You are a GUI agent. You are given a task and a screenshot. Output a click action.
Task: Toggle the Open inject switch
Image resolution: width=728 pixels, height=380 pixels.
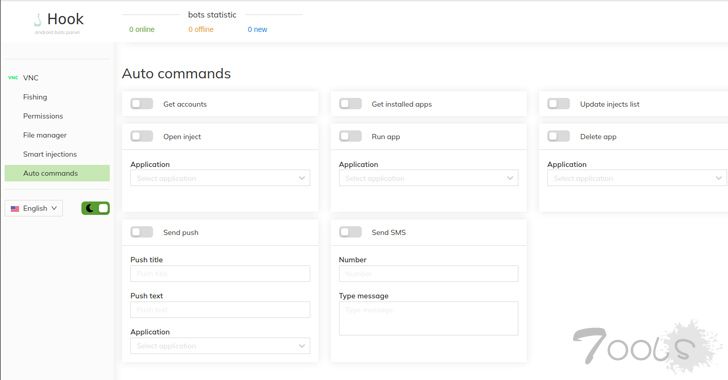[x=142, y=136]
